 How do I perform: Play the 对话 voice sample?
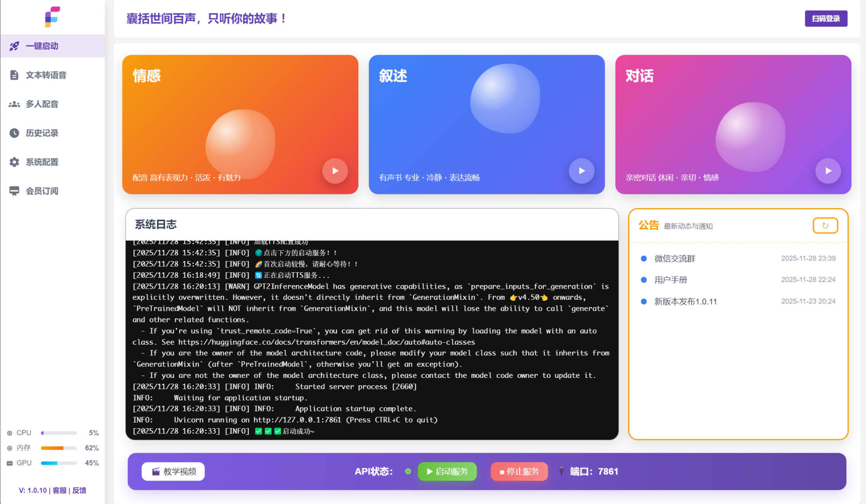(828, 171)
